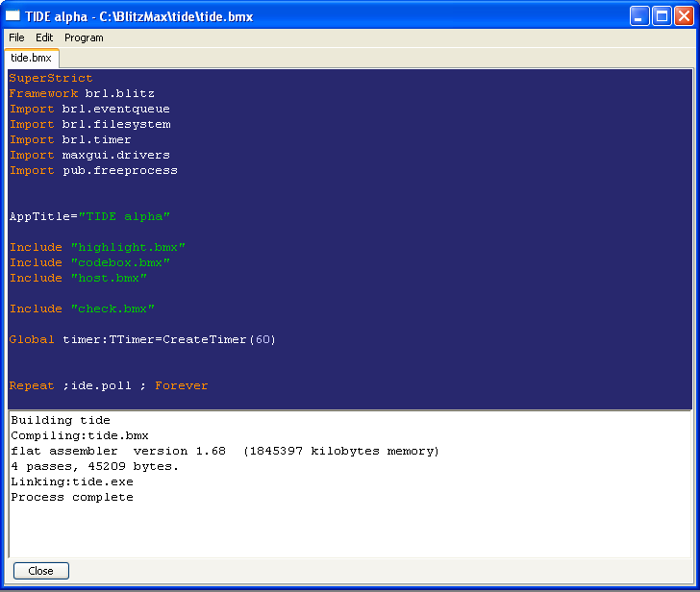Minimize the TIDE alpha window

point(639,15)
